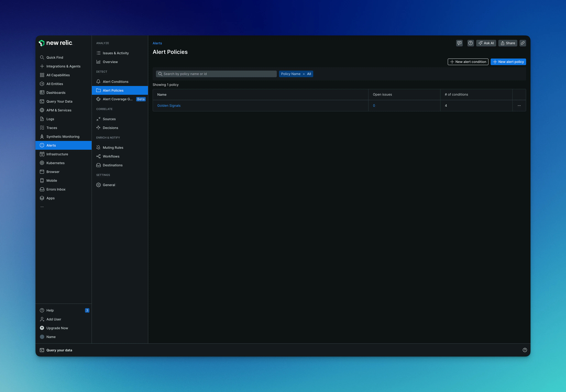The image size is (566, 392).
Task: Open the Golden Signals policy link
Action: tap(169, 106)
